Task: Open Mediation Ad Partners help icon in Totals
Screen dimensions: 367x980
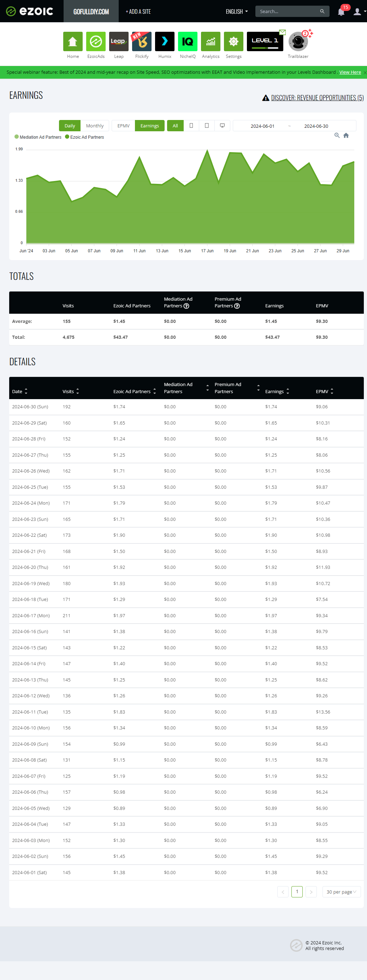Action: (187, 306)
